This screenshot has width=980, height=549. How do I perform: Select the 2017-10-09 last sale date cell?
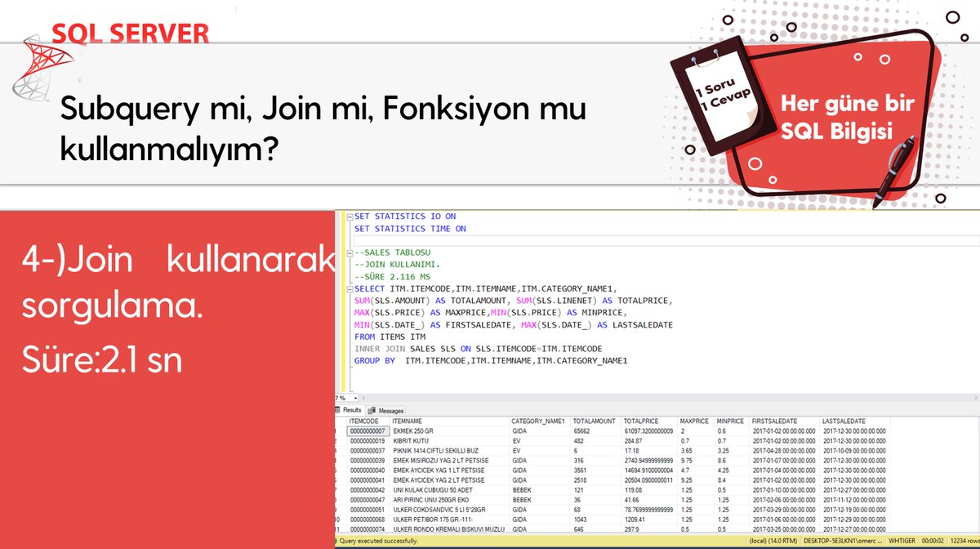click(x=855, y=450)
